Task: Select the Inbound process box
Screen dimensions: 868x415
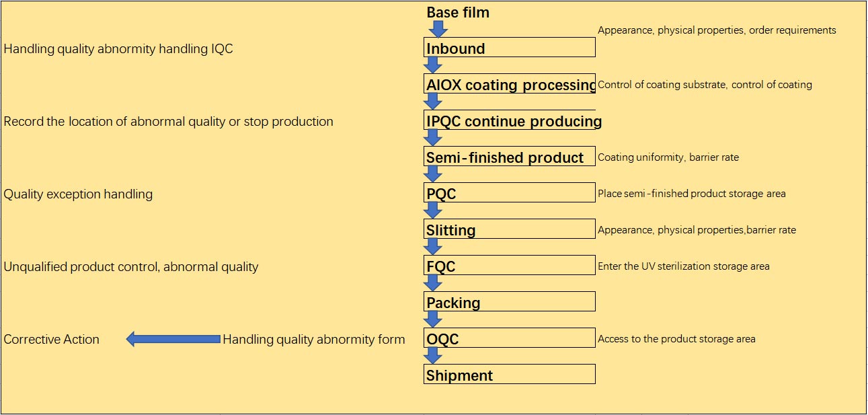Action: [x=509, y=48]
